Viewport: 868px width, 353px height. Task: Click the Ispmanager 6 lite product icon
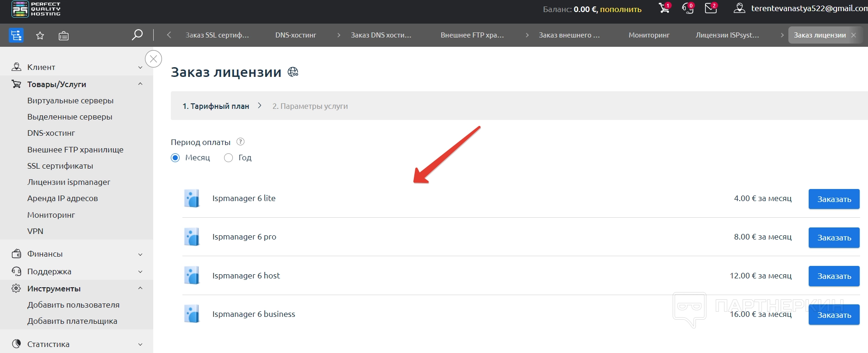point(192,198)
